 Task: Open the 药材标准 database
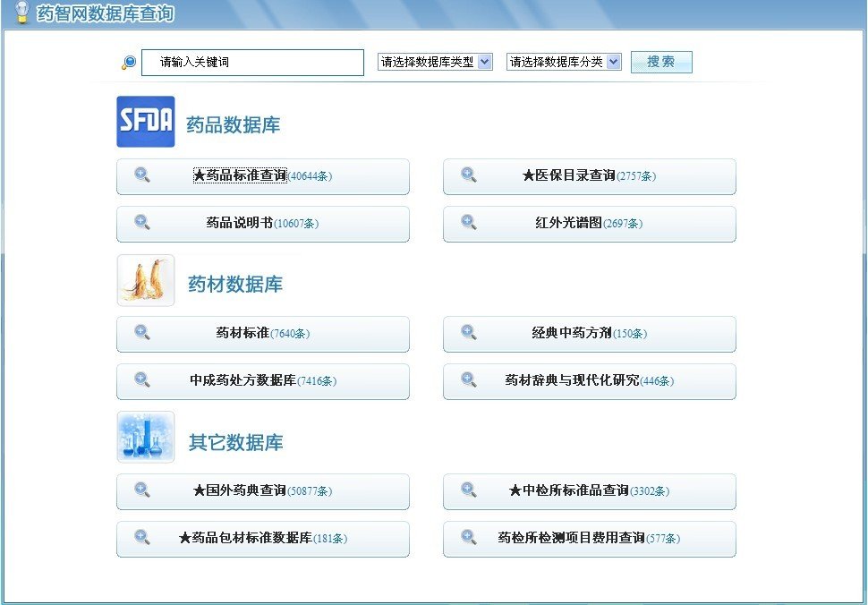click(262, 334)
